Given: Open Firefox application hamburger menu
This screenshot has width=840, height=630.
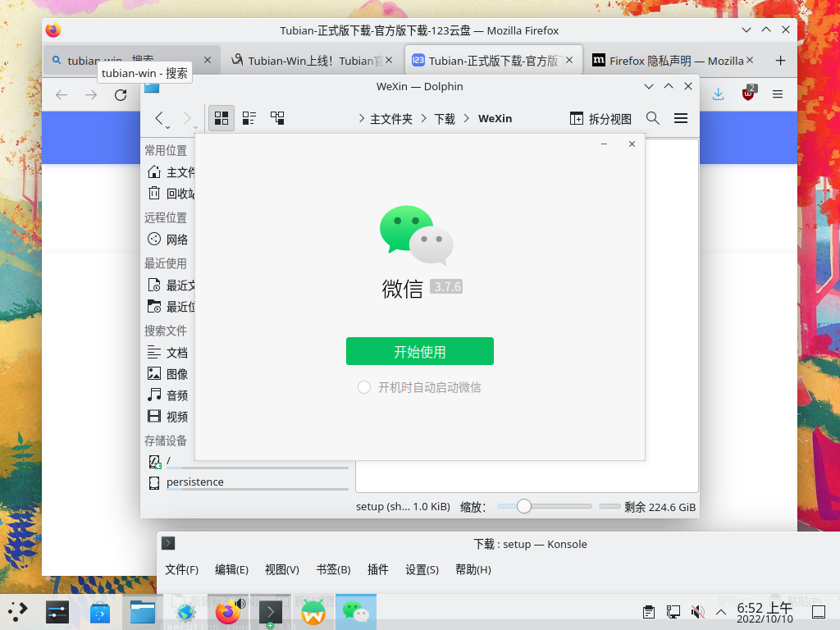Looking at the screenshot, I should 778,94.
